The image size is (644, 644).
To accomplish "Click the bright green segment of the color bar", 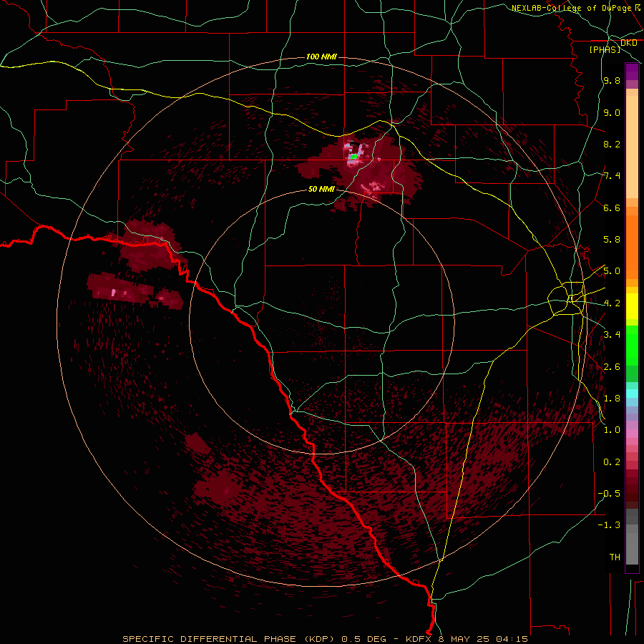I will coord(632,346).
